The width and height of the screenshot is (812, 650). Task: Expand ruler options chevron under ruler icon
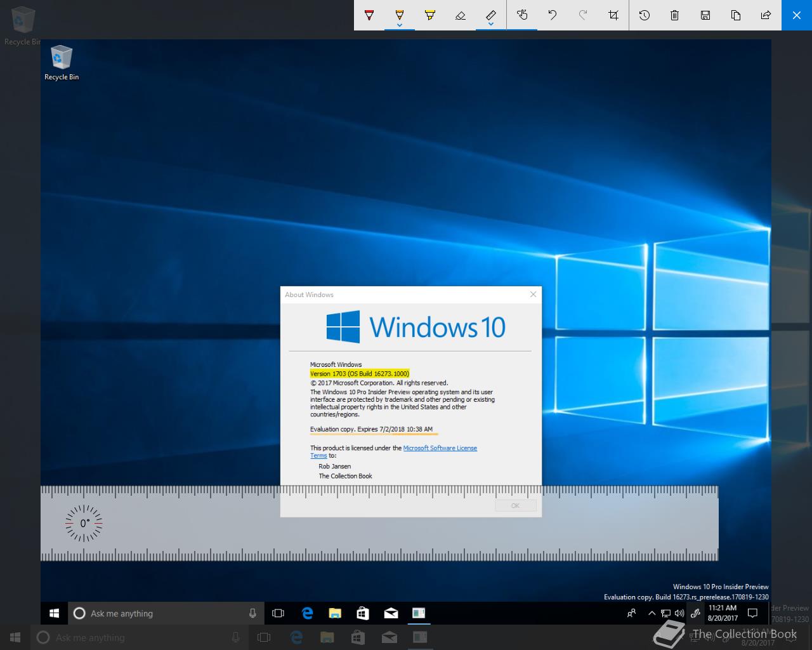[x=491, y=25]
